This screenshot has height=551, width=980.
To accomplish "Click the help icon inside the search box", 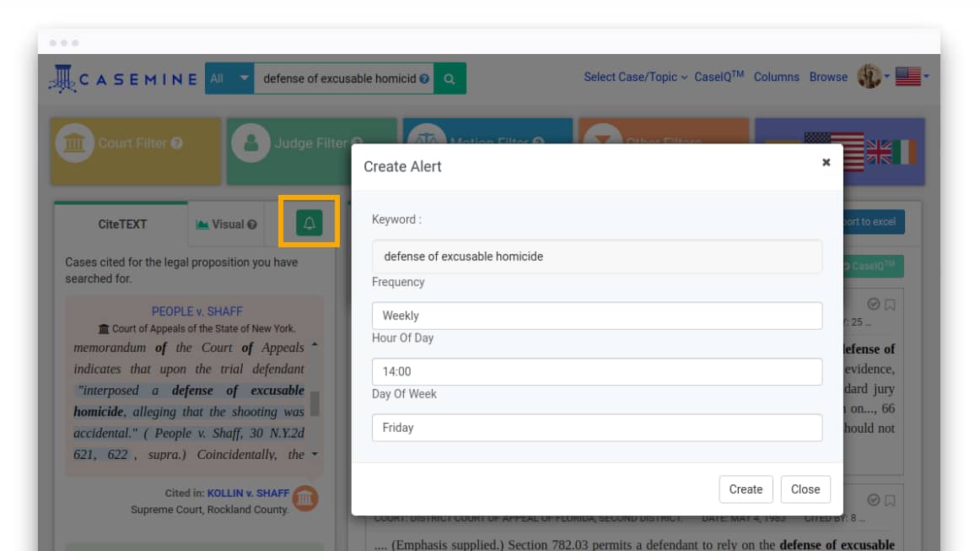I will (x=424, y=78).
